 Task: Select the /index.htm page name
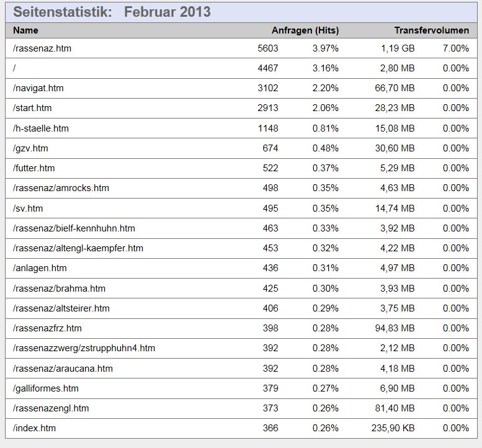35,428
